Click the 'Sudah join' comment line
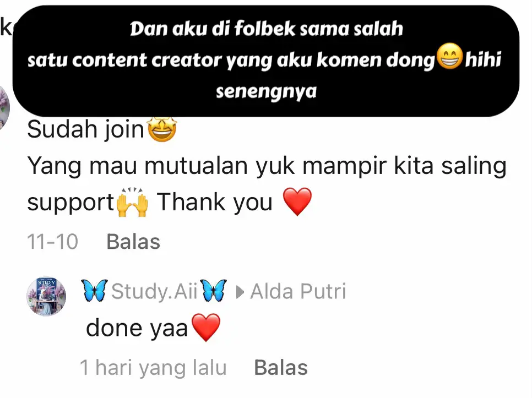Screen dimensions: 532x398 tap(102, 129)
